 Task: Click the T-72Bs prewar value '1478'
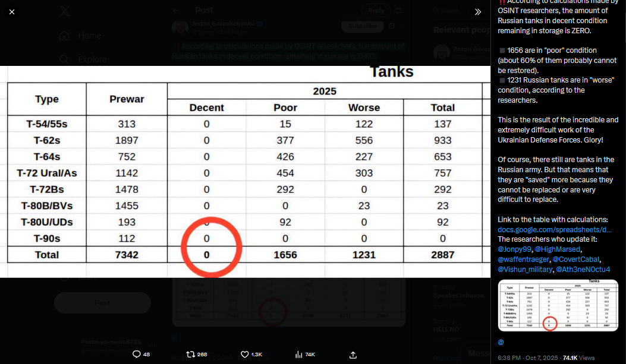coord(127,189)
